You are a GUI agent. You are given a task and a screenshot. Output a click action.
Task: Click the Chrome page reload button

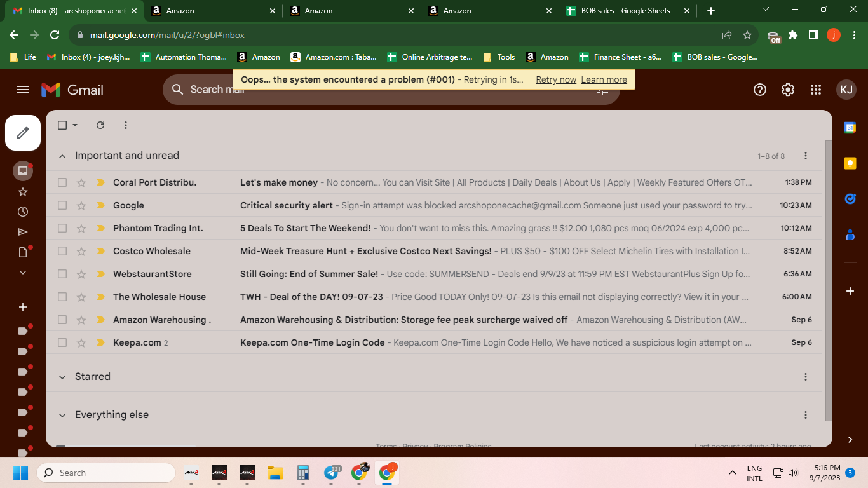55,35
